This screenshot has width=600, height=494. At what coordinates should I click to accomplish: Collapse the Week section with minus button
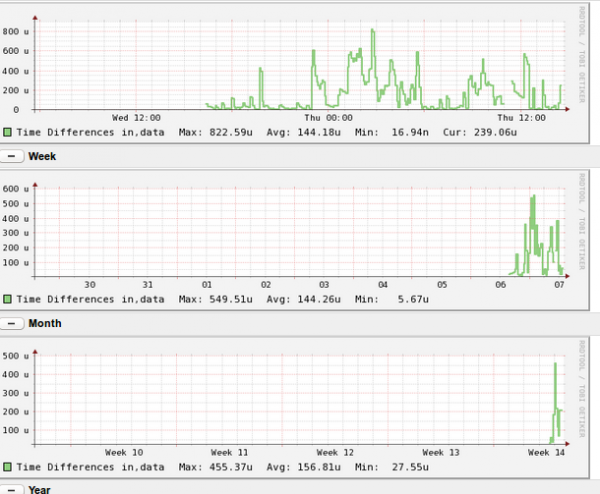click(x=13, y=156)
